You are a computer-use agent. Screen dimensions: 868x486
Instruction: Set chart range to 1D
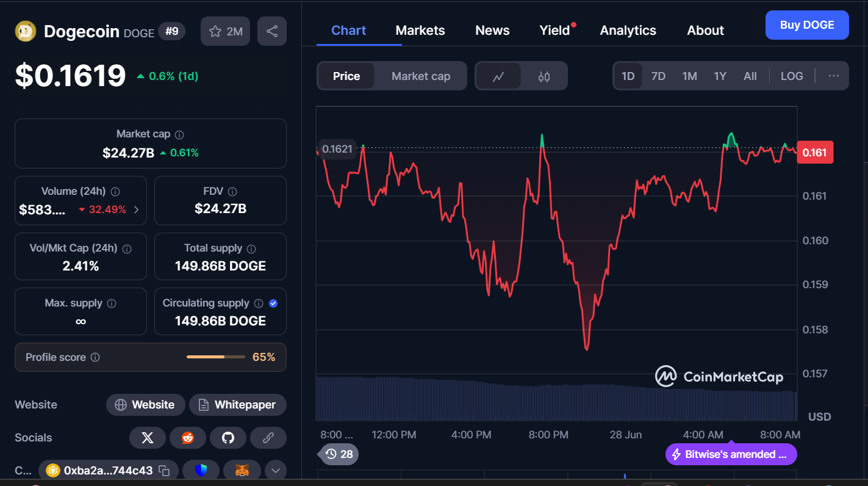tap(628, 76)
